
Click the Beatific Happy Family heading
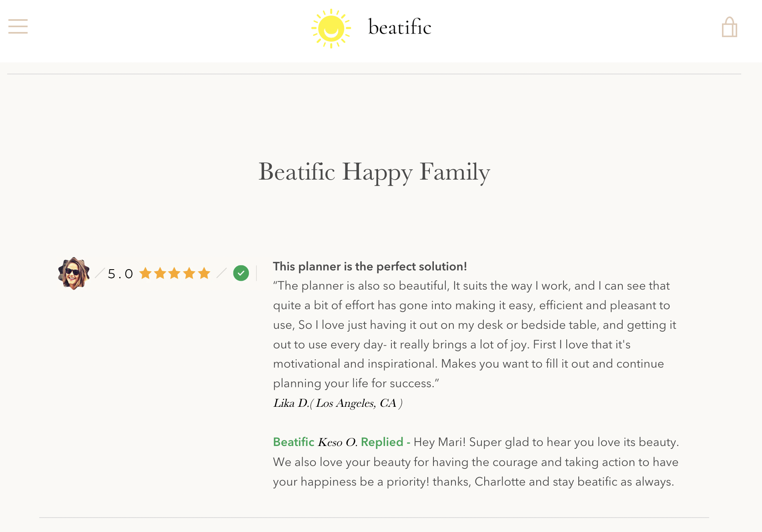pos(374,172)
